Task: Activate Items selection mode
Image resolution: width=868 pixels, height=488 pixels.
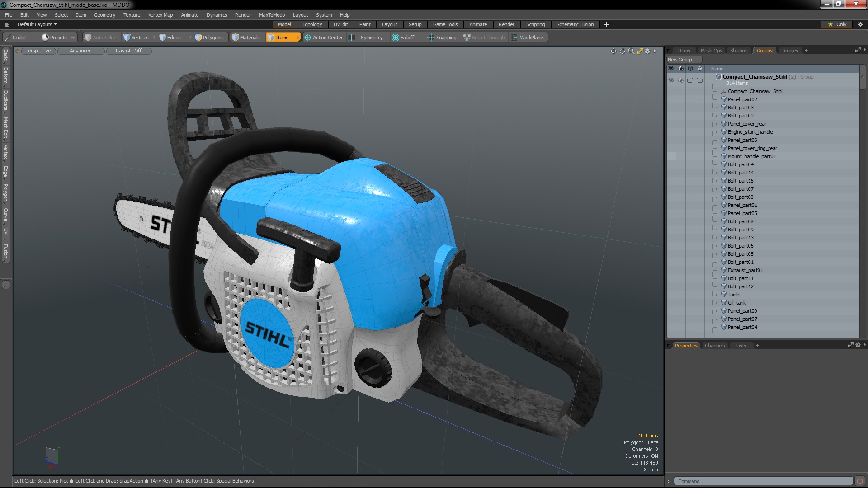Action: pos(283,38)
